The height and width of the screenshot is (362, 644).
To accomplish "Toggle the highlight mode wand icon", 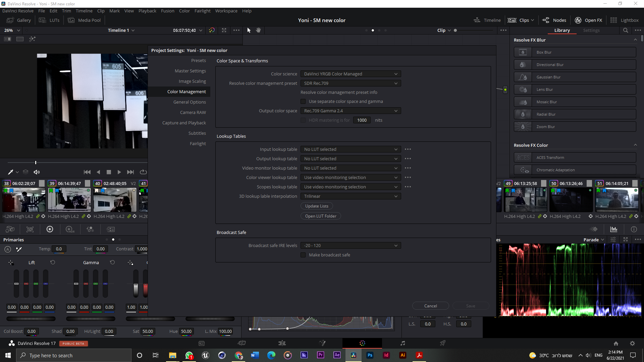I will pyautogui.click(x=32, y=39).
